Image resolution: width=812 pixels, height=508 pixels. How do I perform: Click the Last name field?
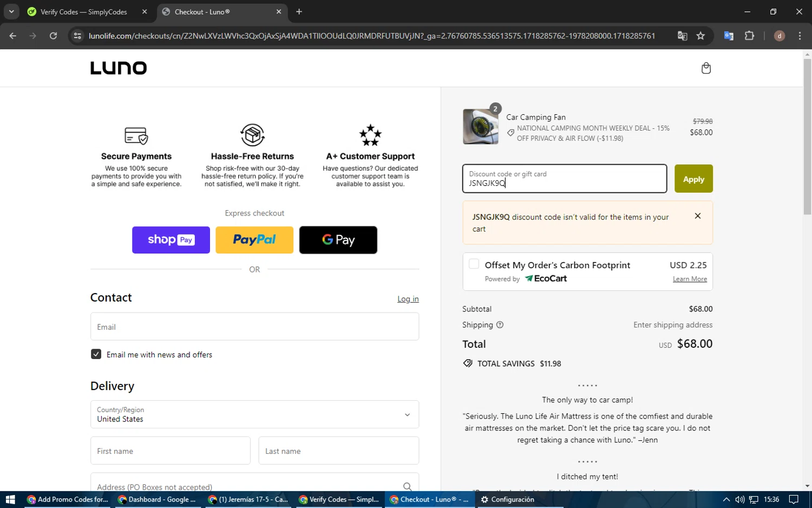tap(339, 451)
